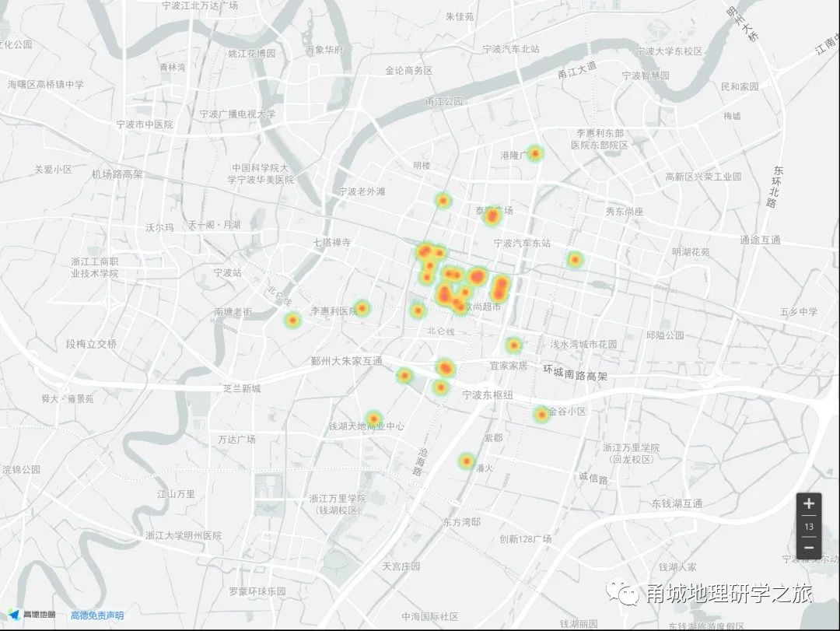Click the 甬江公园 label
Image resolution: width=840 pixels, height=631 pixels.
(444, 101)
